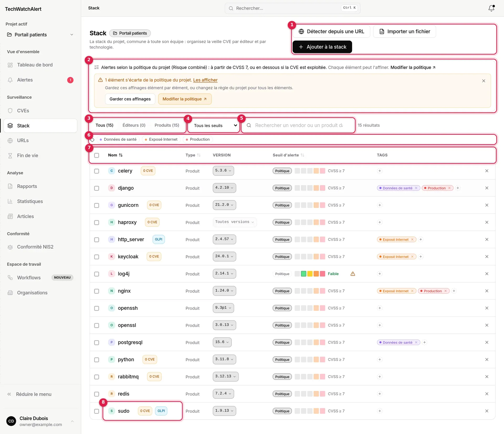Viewport: 504px width, 434px height.
Task: Select the keycloak row checkbox
Action: [x=97, y=257]
